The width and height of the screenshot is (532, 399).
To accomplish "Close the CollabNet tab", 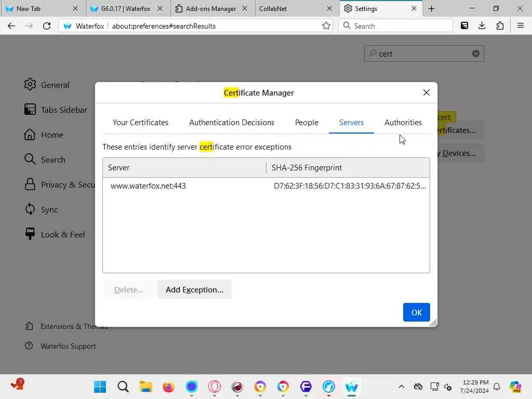I will click(x=329, y=8).
